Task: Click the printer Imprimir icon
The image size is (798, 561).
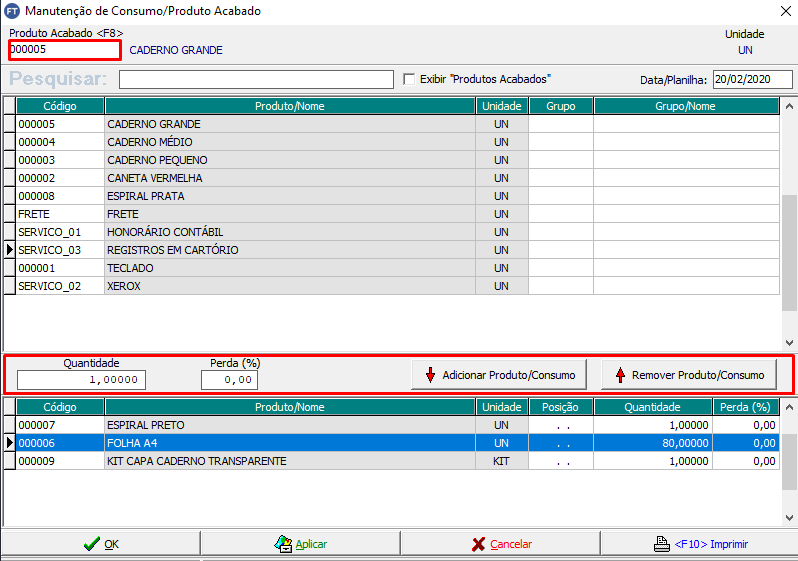Action: point(660,544)
